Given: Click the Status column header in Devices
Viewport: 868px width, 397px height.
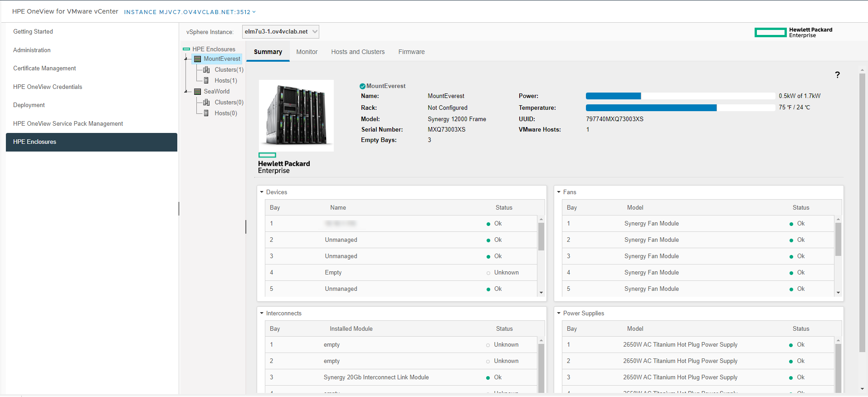Looking at the screenshot, I should [x=504, y=208].
